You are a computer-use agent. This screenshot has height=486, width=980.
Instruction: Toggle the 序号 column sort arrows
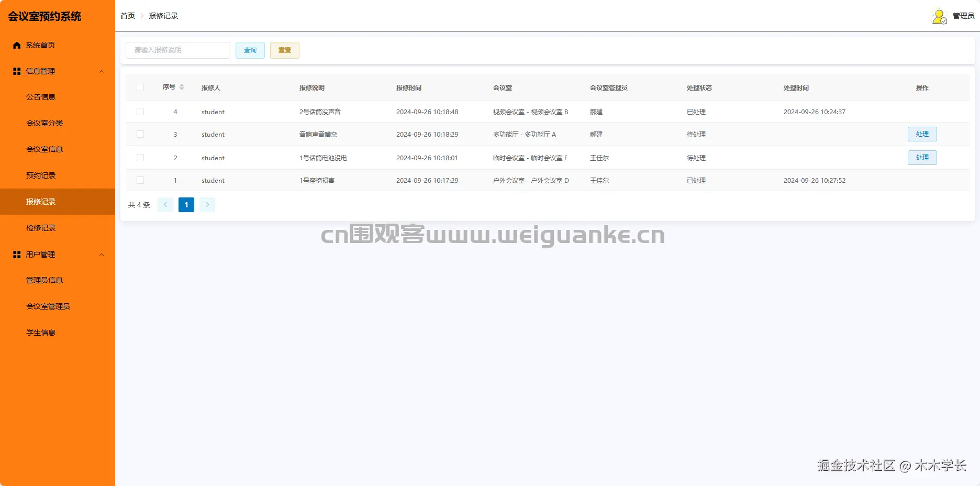point(182,87)
